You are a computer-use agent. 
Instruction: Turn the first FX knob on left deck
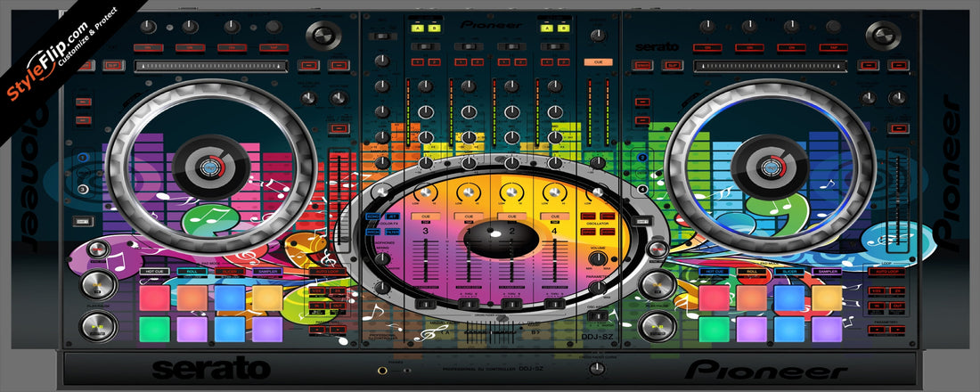click(x=148, y=26)
